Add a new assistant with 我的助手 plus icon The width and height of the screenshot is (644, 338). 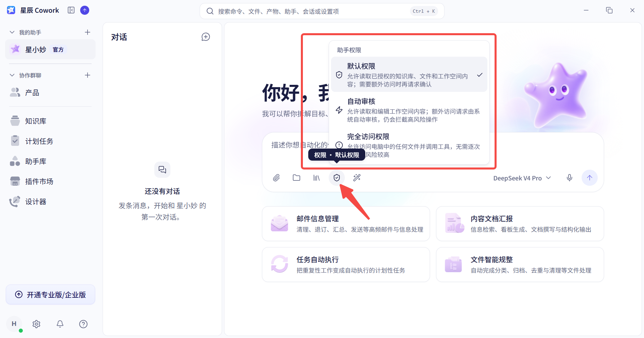pyautogui.click(x=88, y=32)
